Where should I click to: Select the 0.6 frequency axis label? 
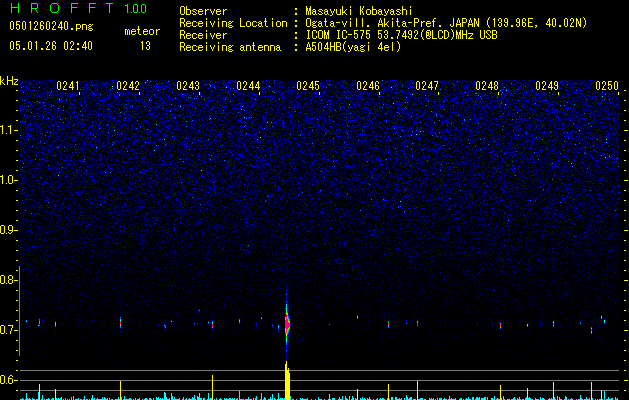[x=8, y=380]
